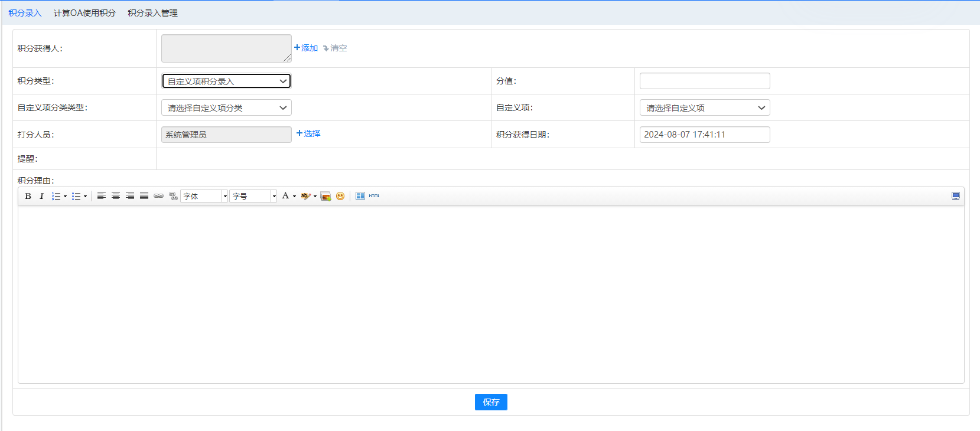The width and height of the screenshot is (980, 431).
Task: Justify align the text
Action: coord(144,196)
